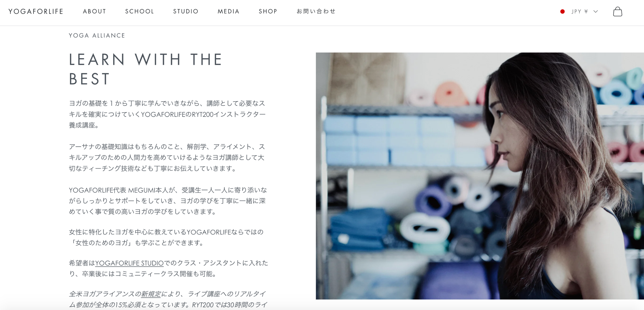Open the MEDIA menu item

(x=228, y=12)
